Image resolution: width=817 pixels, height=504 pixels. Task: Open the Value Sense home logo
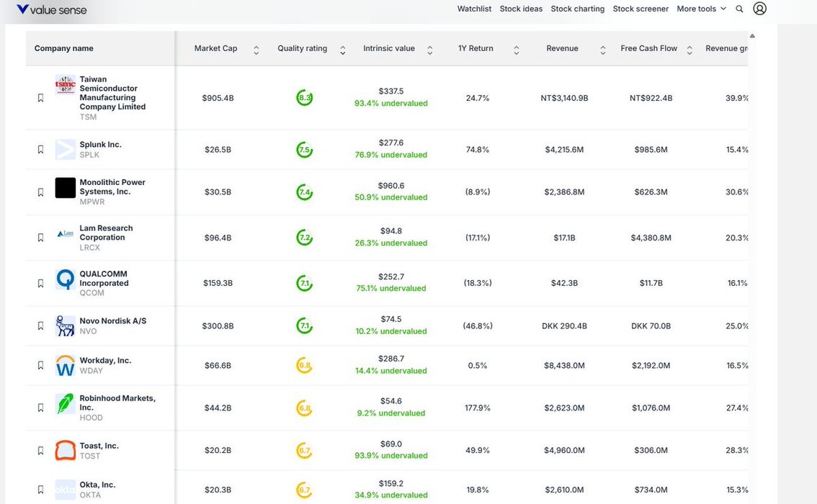(52, 9)
